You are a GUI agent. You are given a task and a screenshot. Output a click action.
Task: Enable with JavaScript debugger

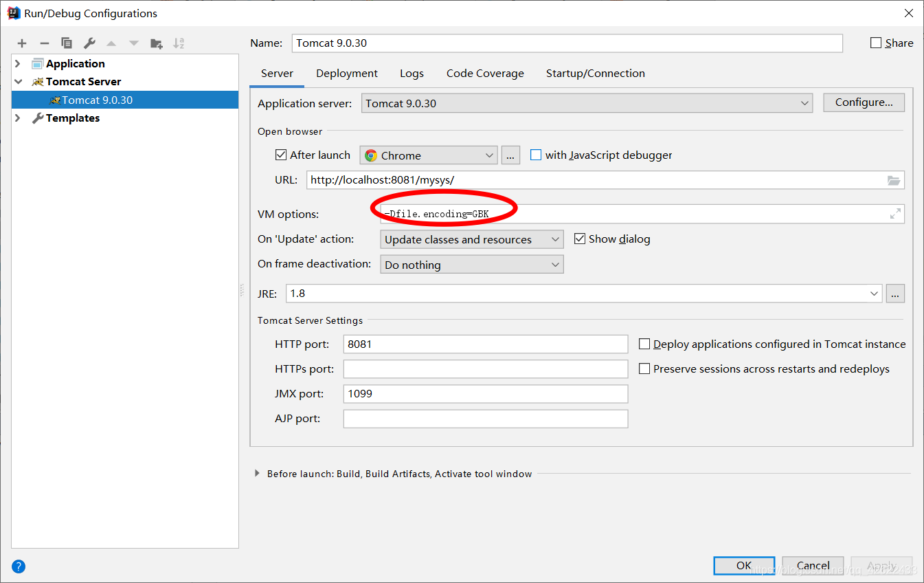pyautogui.click(x=536, y=155)
